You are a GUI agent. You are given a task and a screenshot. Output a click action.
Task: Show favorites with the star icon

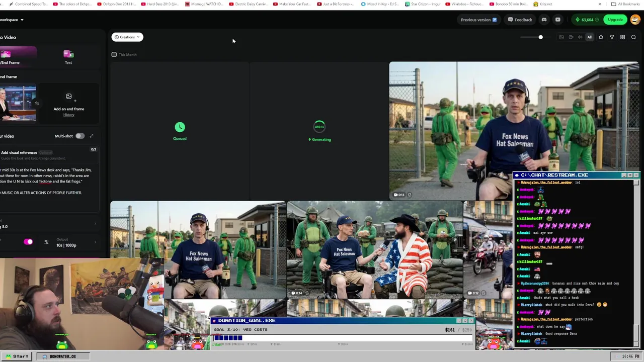601,37
